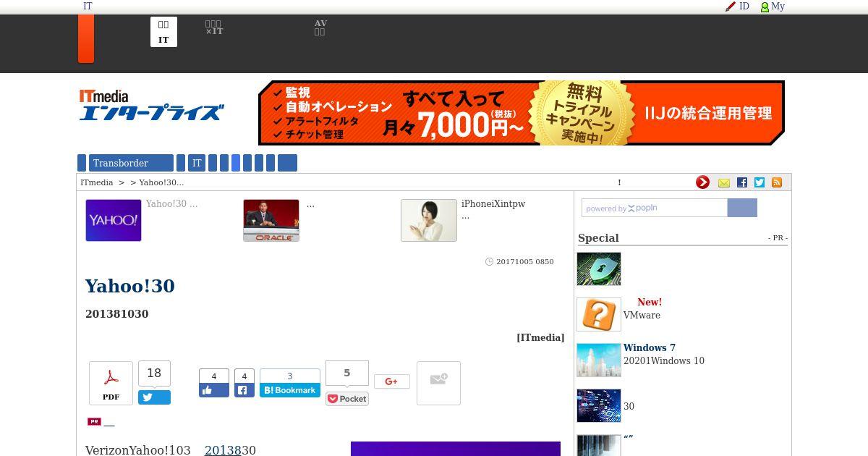Open the city skyline Windows thumbnail
This screenshot has height=456, width=868.
tap(599, 360)
